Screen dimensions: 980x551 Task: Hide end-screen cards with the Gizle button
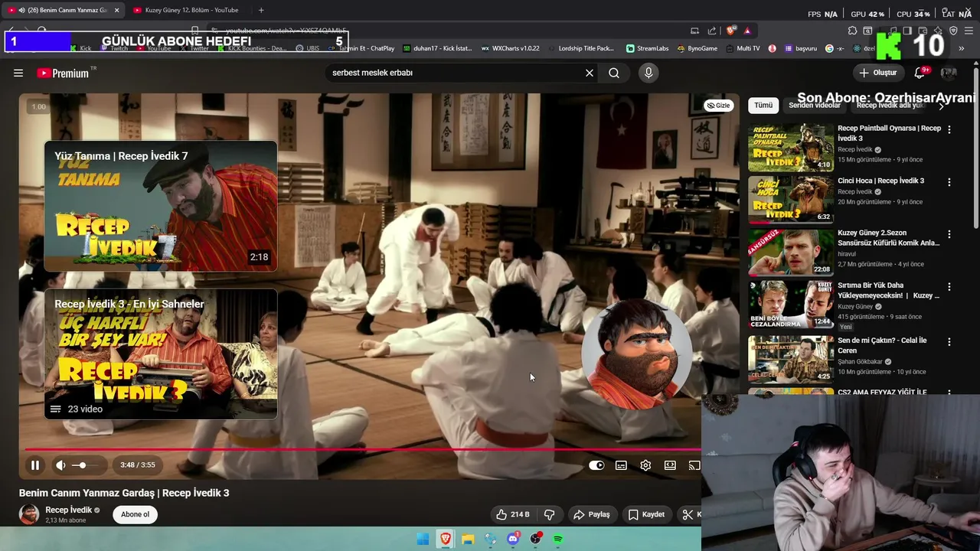coord(718,106)
